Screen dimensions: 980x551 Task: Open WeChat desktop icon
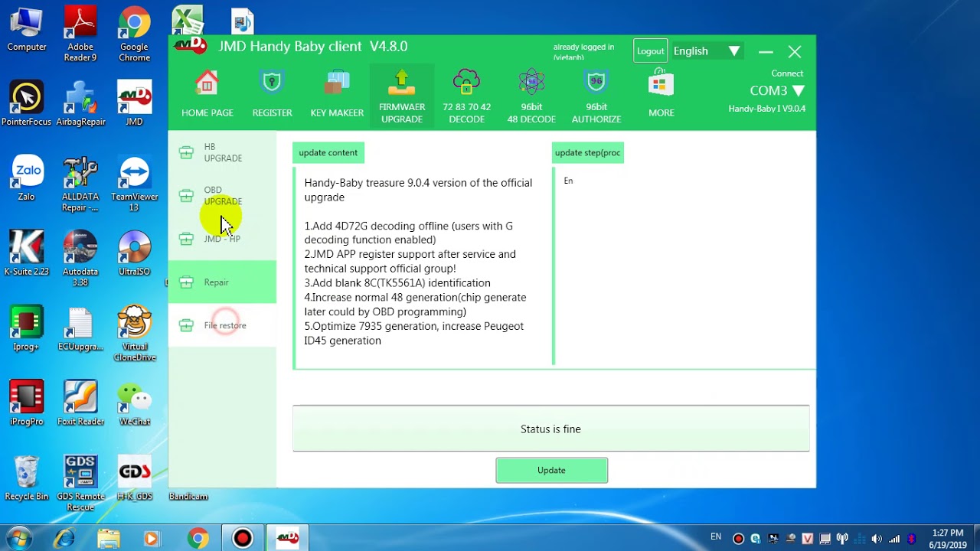tap(134, 403)
